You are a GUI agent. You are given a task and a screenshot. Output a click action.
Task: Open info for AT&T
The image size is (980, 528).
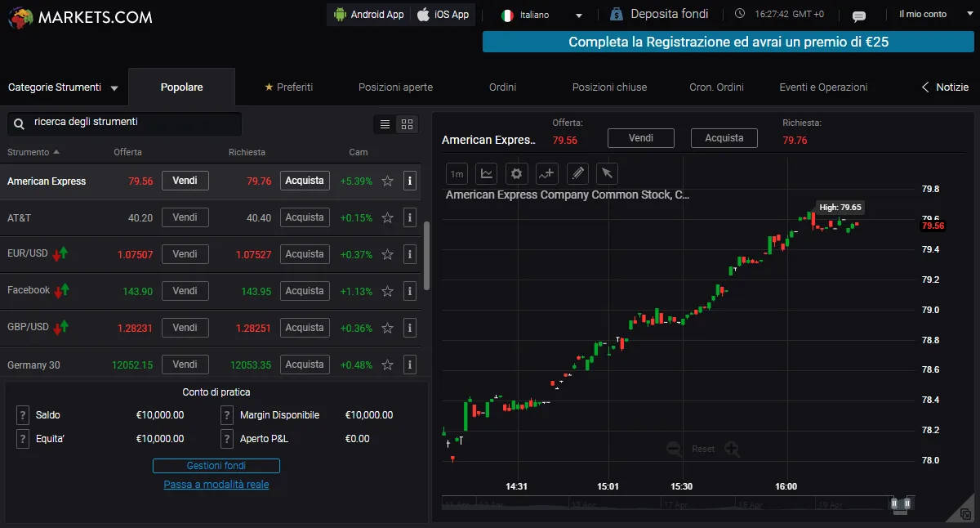pyautogui.click(x=410, y=217)
